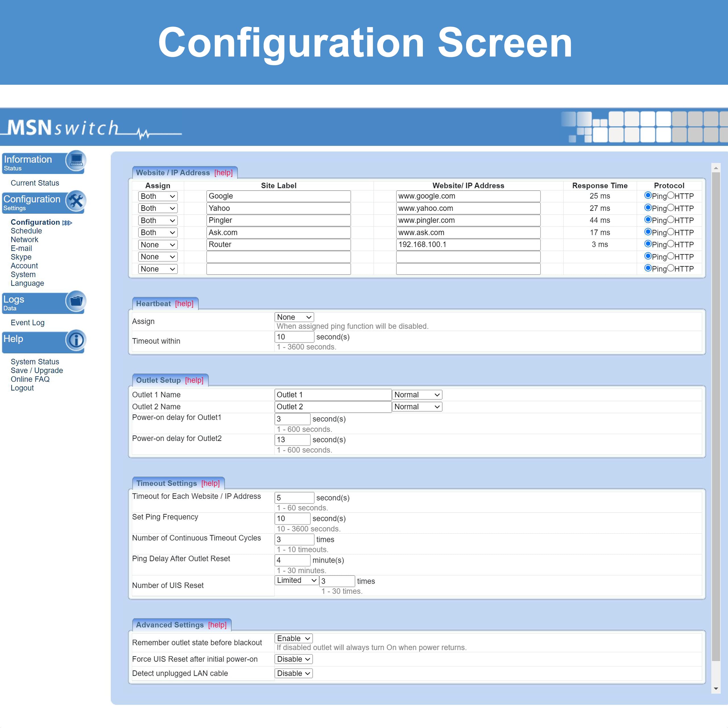Click the scrollbar down arrow
The width and height of the screenshot is (728, 728).
click(x=715, y=689)
